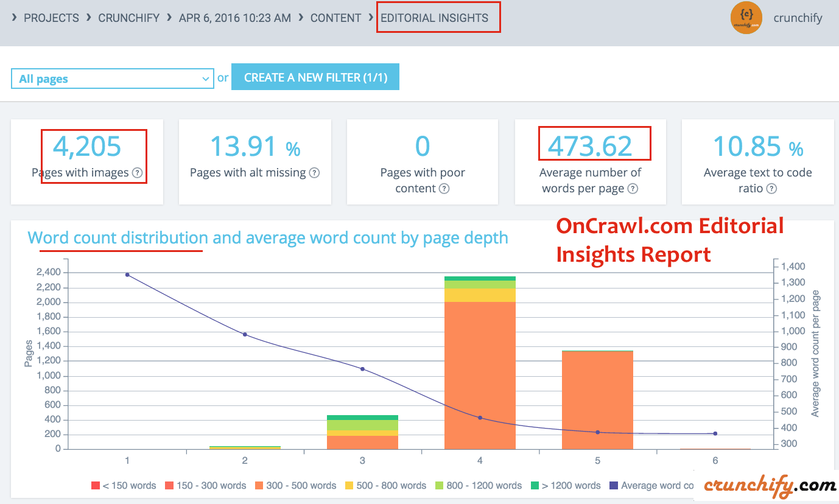
Task: Click the depth 5 orange bar
Action: (598, 401)
